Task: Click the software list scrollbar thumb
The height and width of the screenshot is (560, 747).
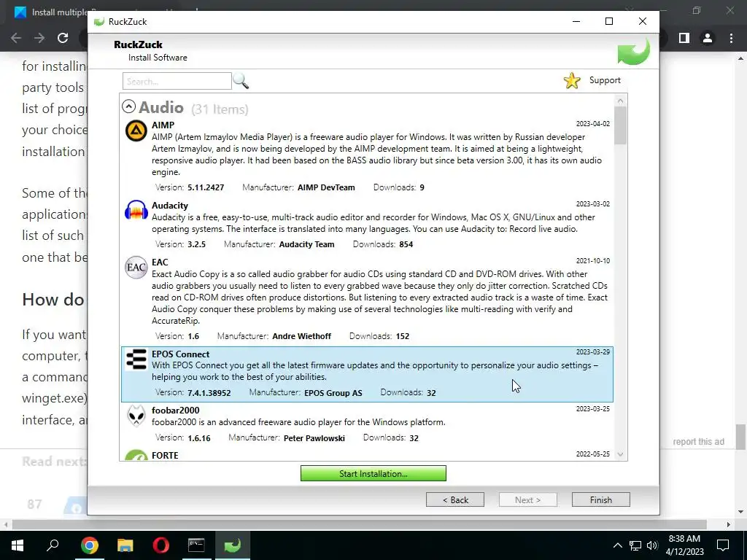Action: pos(620,125)
